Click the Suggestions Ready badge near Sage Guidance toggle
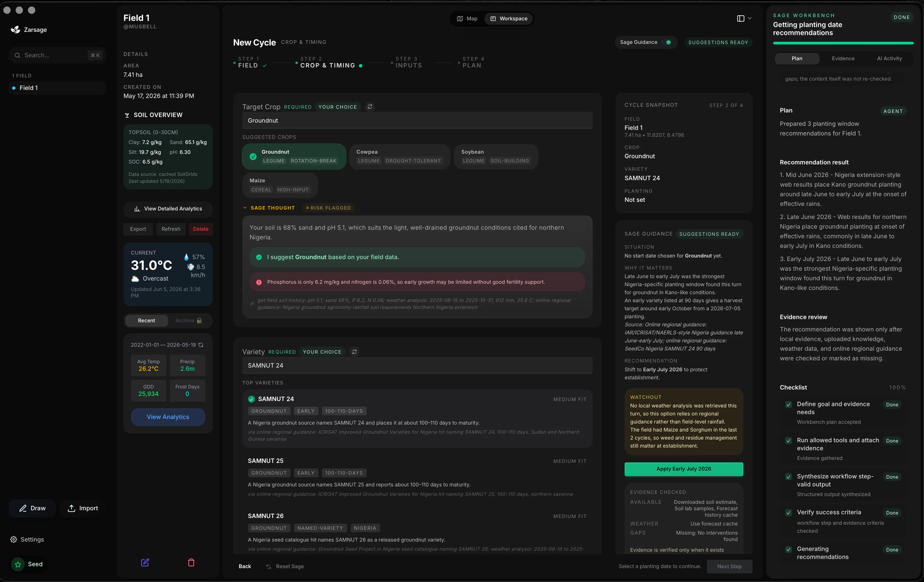The width and height of the screenshot is (924, 582). pos(718,42)
